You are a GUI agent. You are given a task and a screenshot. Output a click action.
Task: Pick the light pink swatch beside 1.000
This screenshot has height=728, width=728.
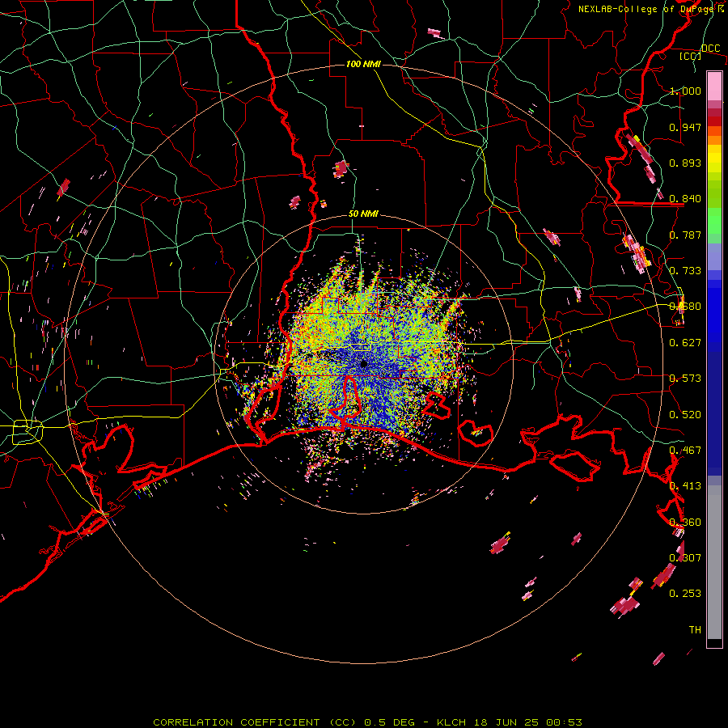coord(714,87)
